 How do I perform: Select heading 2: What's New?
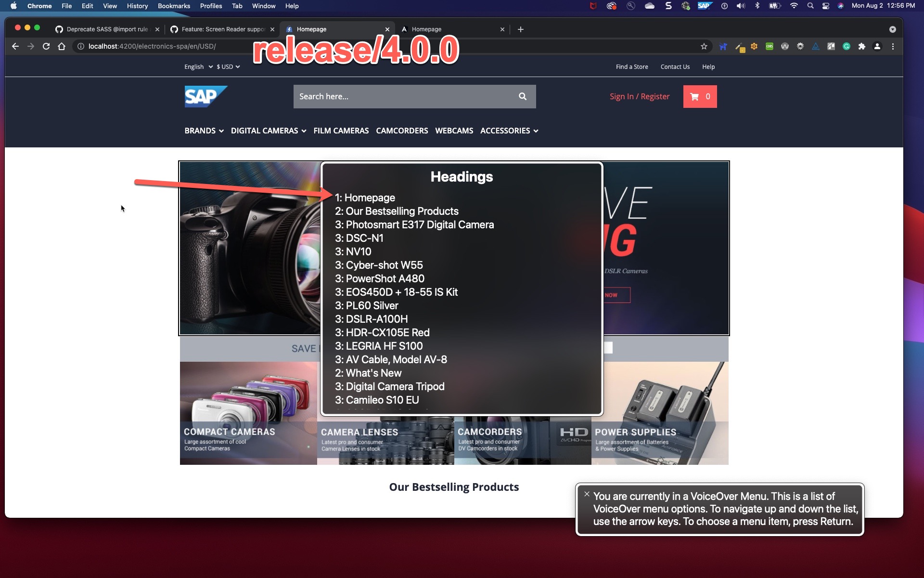[368, 373]
